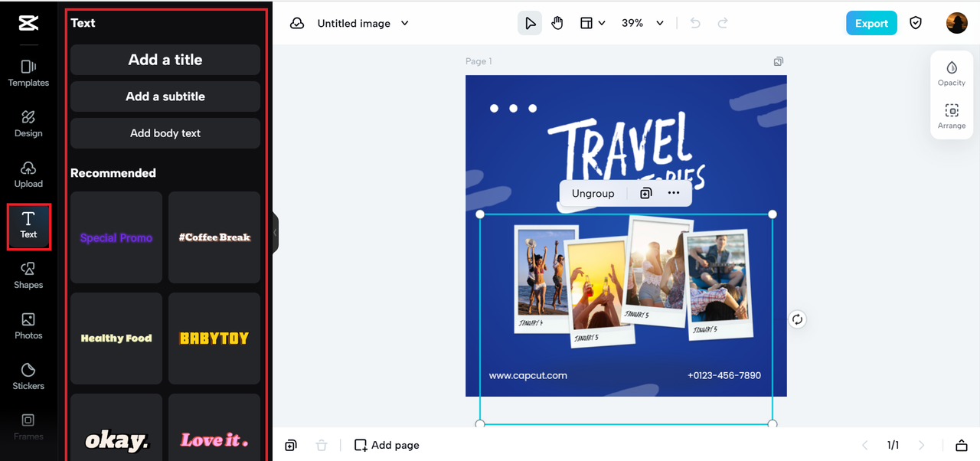Select the hand pan tool
Viewport: 980px width, 461px height.
pyautogui.click(x=557, y=23)
